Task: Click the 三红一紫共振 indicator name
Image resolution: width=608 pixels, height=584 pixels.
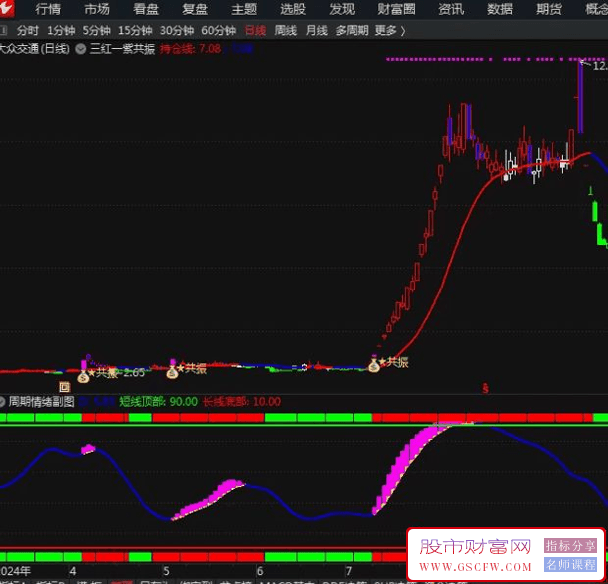Action: [122, 49]
